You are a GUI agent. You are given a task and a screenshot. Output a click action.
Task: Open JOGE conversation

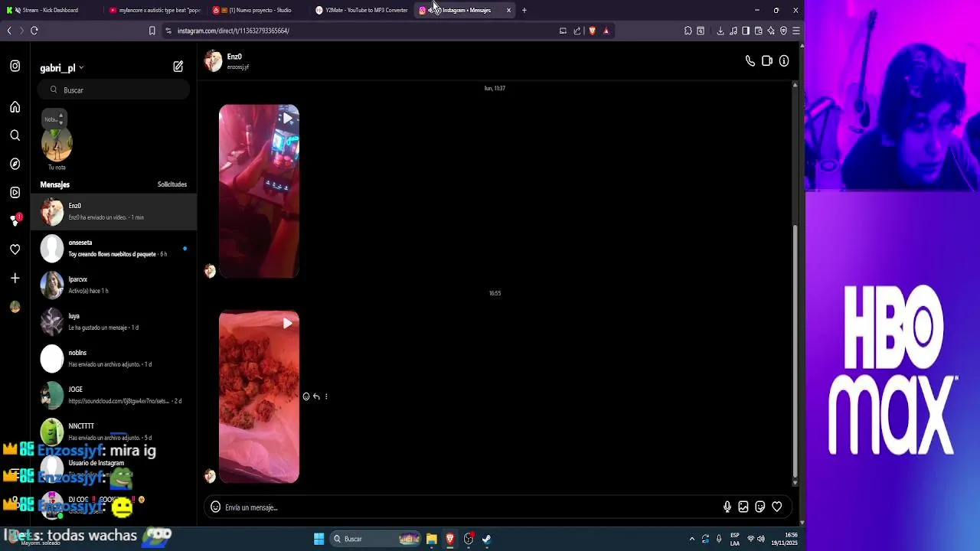coord(113,395)
